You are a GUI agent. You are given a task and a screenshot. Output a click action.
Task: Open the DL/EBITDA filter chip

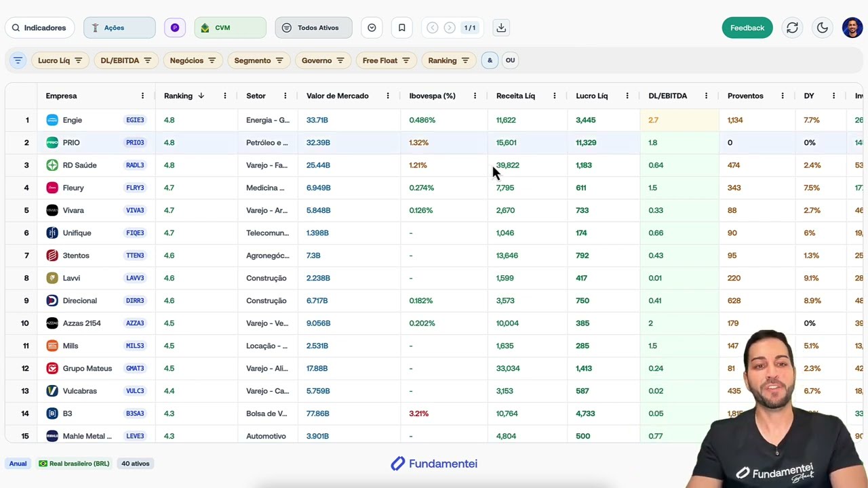coord(126,60)
